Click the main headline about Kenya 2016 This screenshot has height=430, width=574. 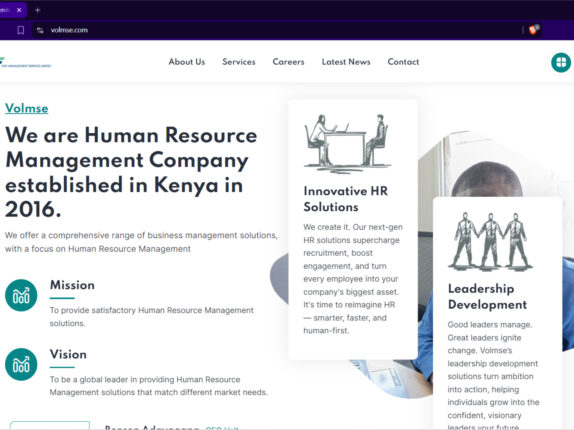click(131, 172)
